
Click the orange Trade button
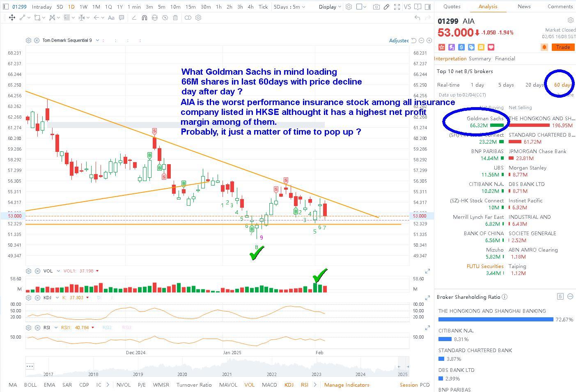tap(563, 47)
